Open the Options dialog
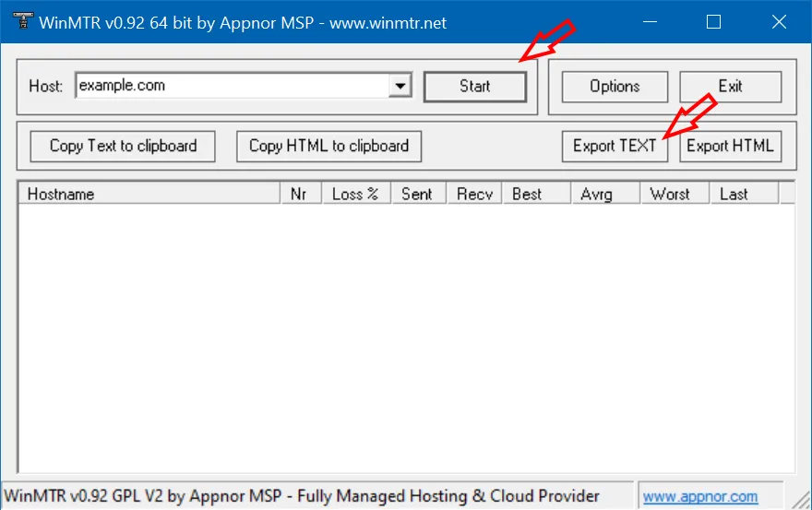 615,87
